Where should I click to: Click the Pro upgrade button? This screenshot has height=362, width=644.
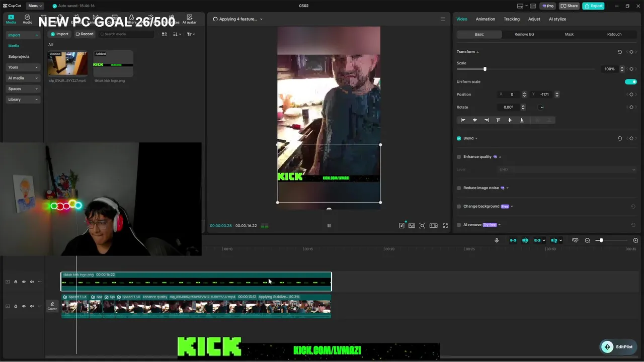(547, 6)
